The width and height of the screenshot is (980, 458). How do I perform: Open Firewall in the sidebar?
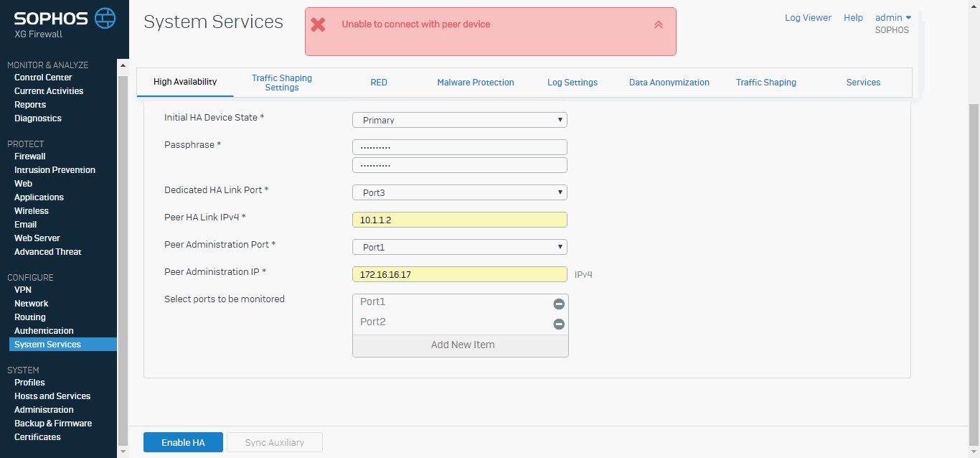coord(30,156)
